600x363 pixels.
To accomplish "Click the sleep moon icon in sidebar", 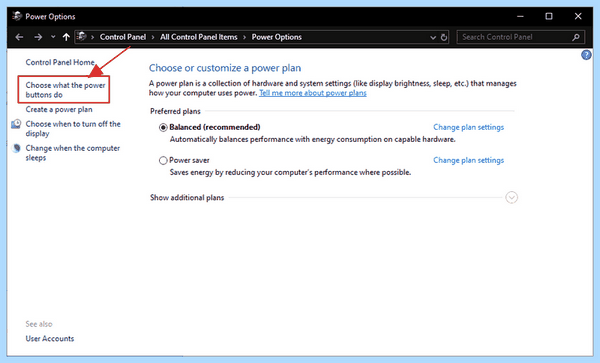I will tap(16, 148).
